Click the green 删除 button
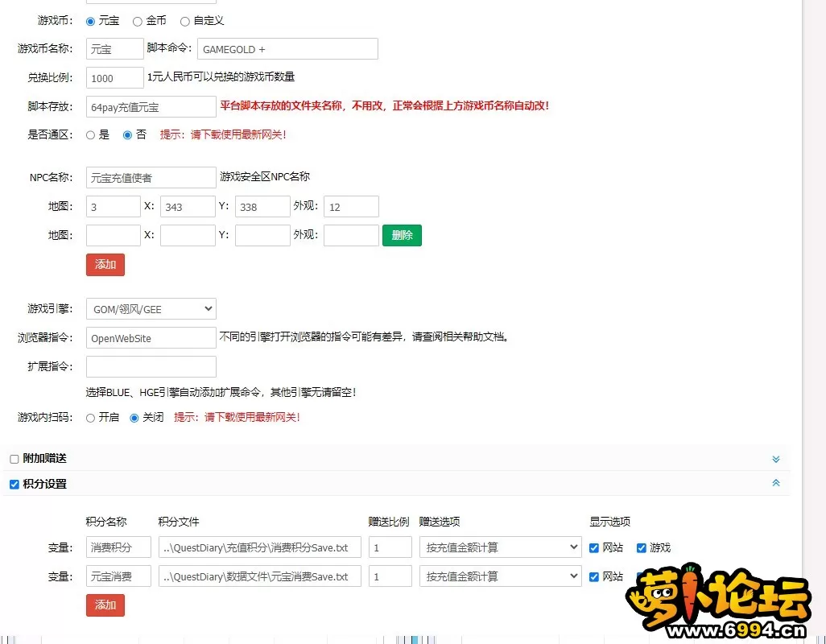Image resolution: width=826 pixels, height=644 pixels. 402,235
